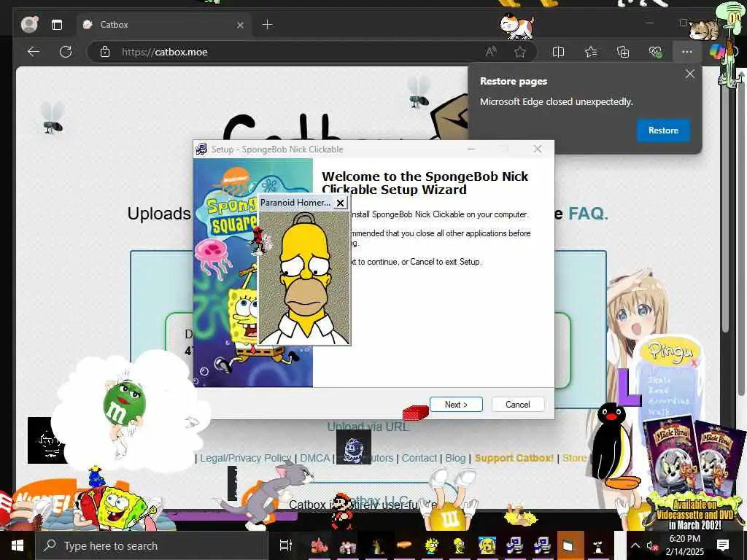Click the orange blimp taskbar icon
This screenshot has width=747, height=560.
(x=404, y=545)
